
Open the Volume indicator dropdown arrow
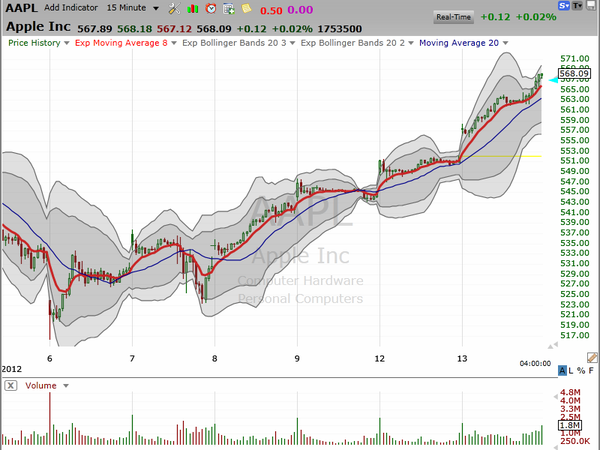(66, 386)
